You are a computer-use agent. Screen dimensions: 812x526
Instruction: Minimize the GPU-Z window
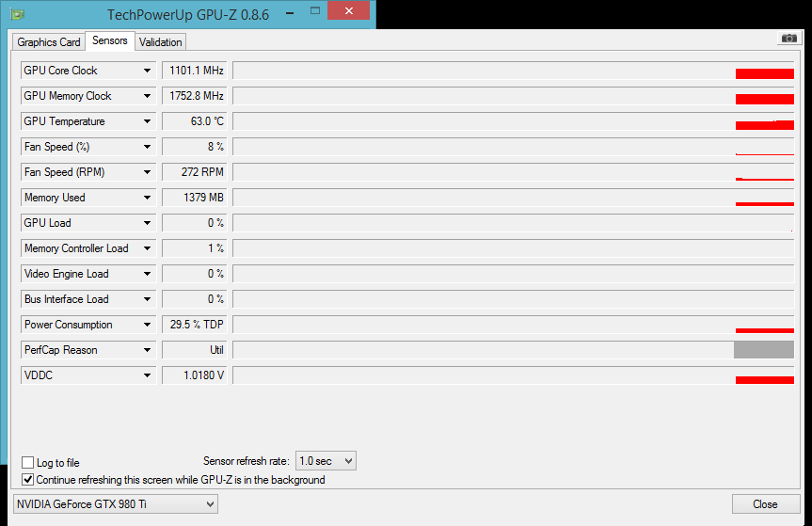click(290, 11)
